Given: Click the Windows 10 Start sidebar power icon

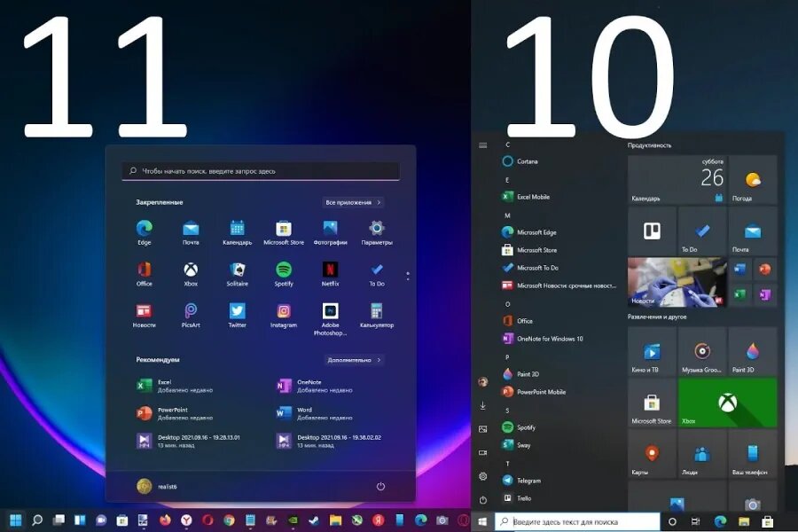Looking at the screenshot, I should click(483, 500).
